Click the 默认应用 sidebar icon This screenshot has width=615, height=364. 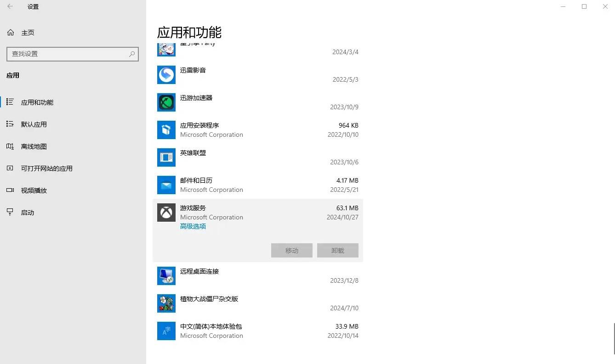click(x=10, y=124)
